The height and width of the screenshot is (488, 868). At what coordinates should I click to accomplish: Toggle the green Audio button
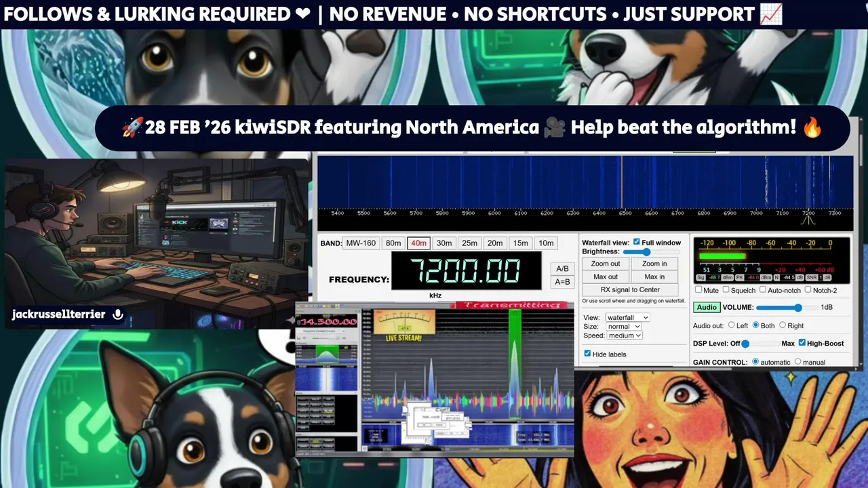coord(707,307)
